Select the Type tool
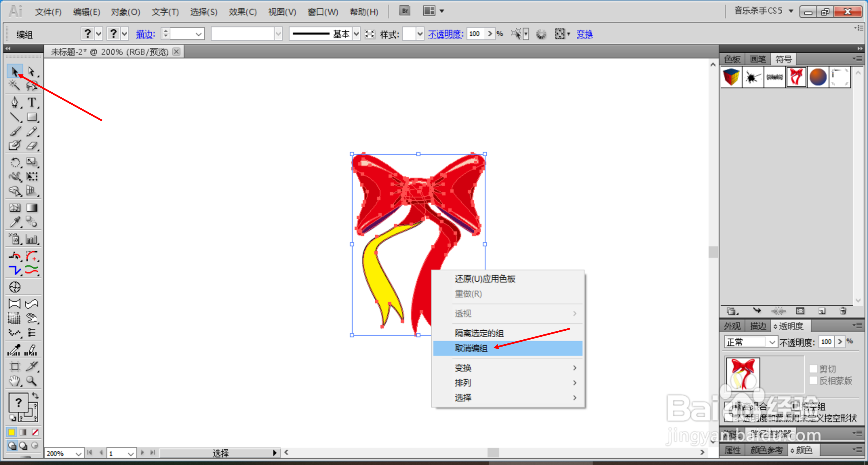This screenshot has height=465, width=868. (x=32, y=102)
